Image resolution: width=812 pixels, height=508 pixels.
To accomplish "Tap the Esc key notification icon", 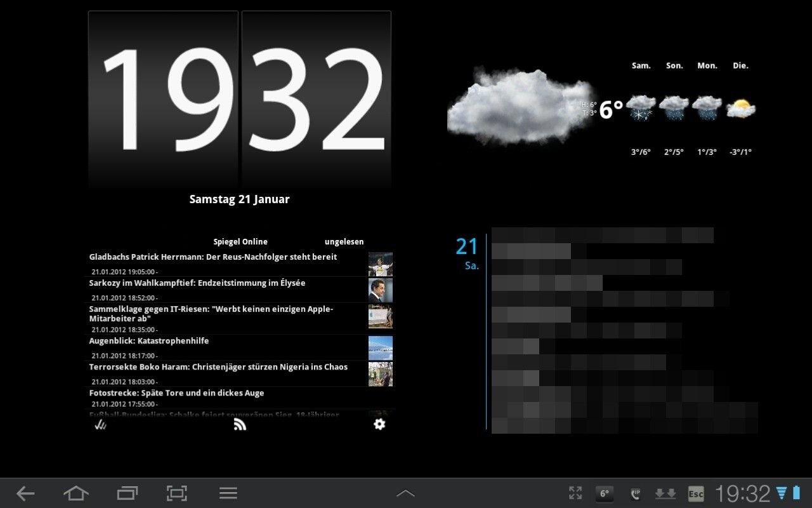I will (x=696, y=493).
